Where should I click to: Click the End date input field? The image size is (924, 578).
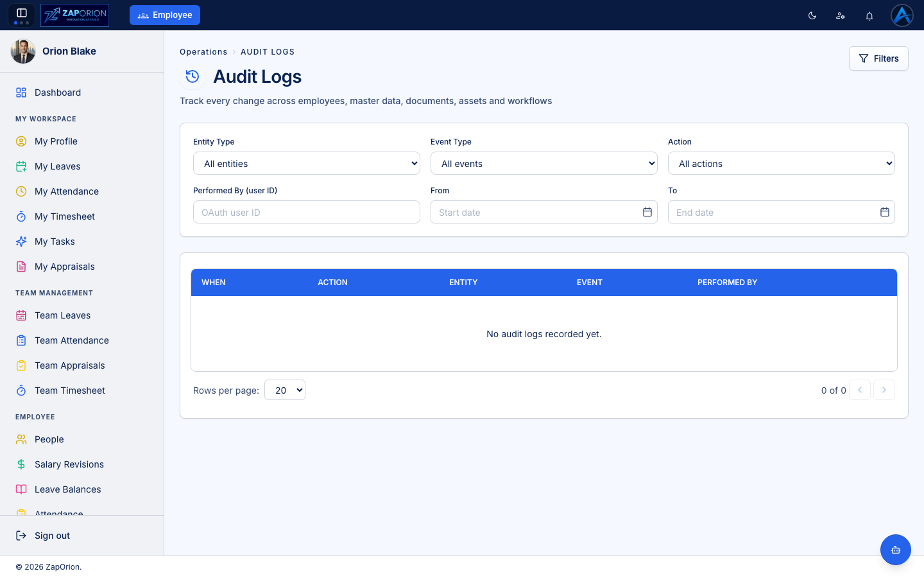click(782, 212)
